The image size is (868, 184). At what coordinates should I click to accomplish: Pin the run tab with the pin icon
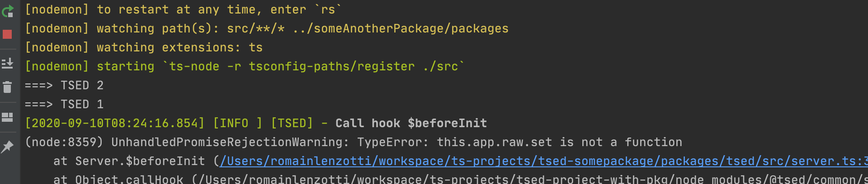7,147
